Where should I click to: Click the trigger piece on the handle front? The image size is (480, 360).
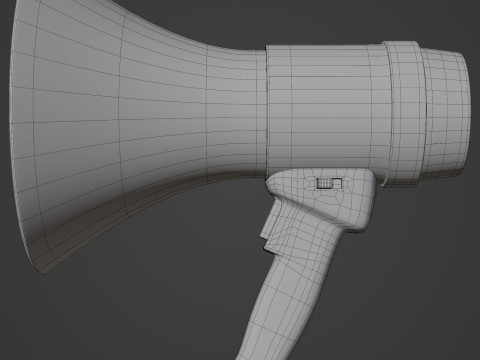point(272,227)
